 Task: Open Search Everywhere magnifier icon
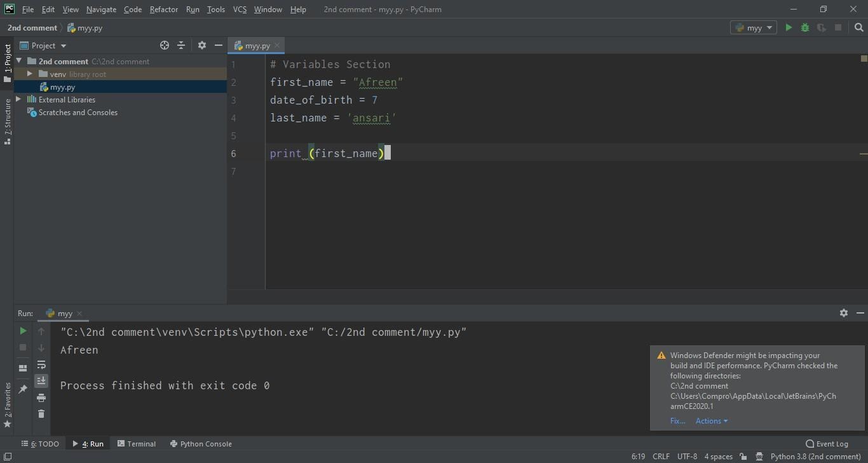(859, 27)
